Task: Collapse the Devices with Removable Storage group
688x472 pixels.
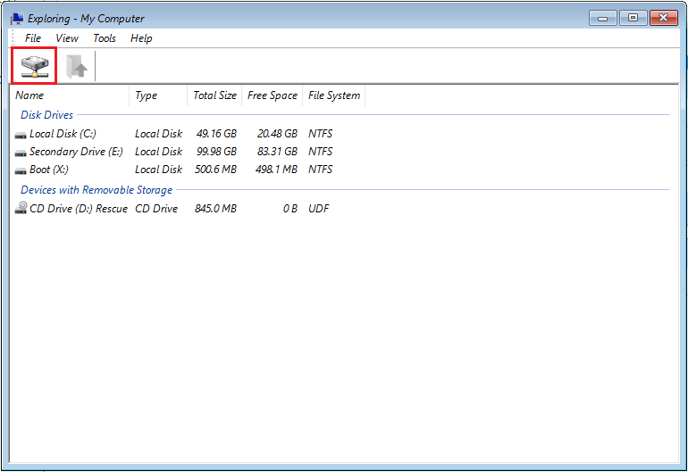Action: (97, 190)
